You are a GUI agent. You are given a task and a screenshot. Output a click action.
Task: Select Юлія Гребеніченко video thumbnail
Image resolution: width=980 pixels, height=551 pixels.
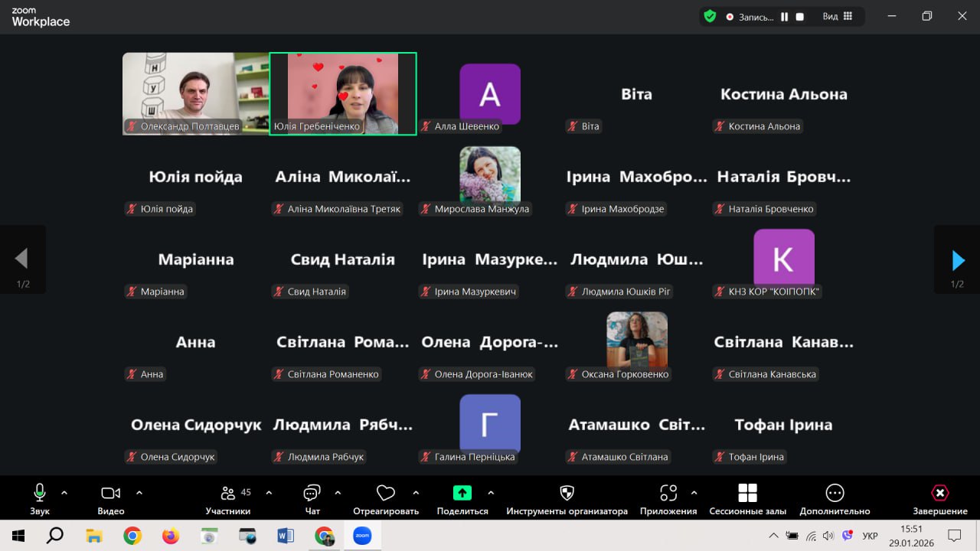343,93
